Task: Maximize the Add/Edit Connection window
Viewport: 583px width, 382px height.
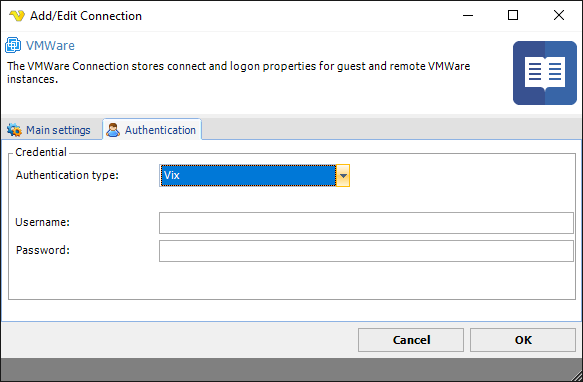Action: pos(513,16)
